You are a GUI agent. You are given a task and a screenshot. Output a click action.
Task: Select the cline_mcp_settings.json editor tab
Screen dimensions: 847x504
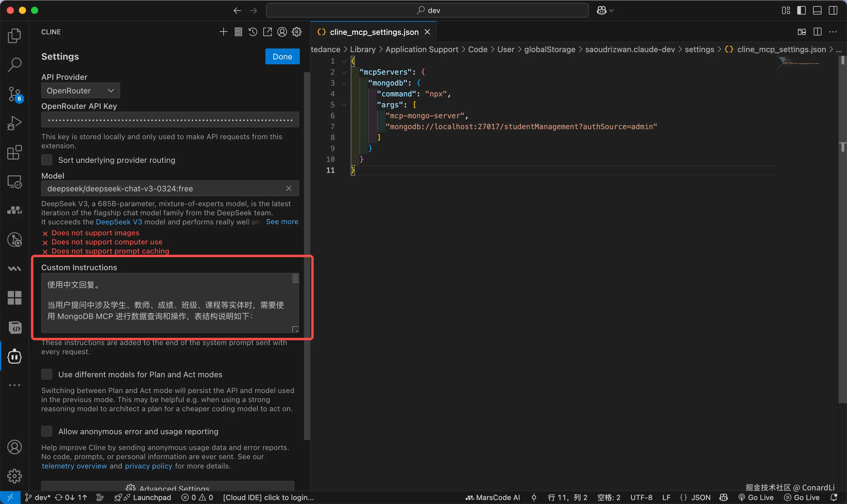pyautogui.click(x=374, y=32)
